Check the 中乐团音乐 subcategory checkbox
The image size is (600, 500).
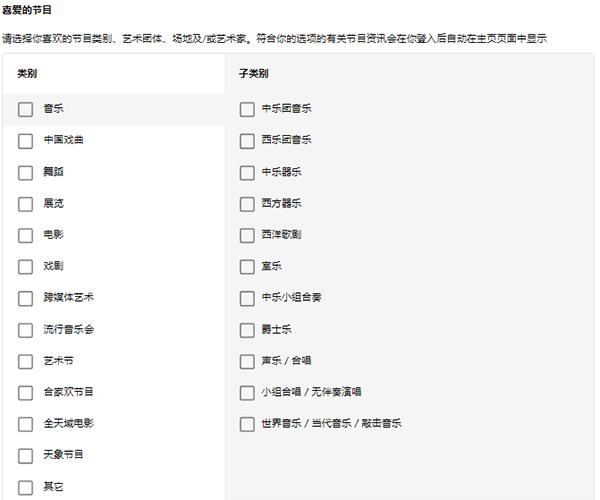point(247,109)
